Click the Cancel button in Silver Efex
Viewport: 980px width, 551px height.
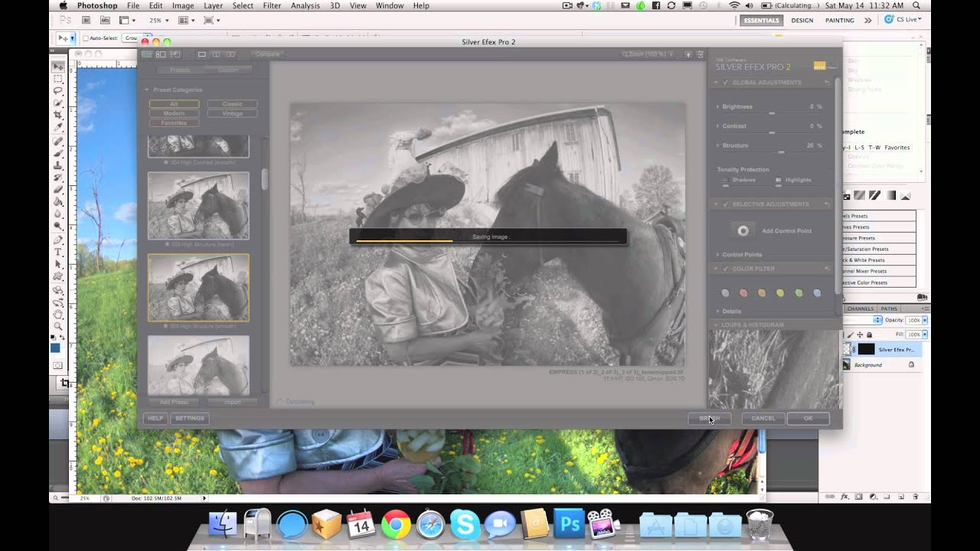click(x=763, y=419)
